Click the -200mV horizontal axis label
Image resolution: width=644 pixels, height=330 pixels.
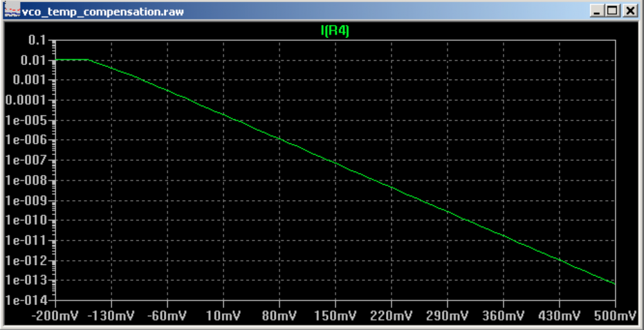[55, 316]
